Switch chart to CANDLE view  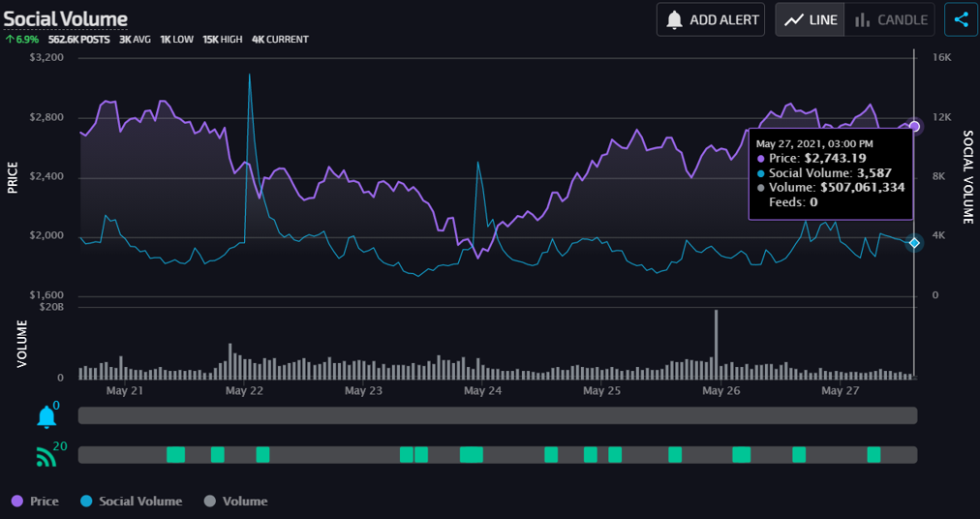892,19
